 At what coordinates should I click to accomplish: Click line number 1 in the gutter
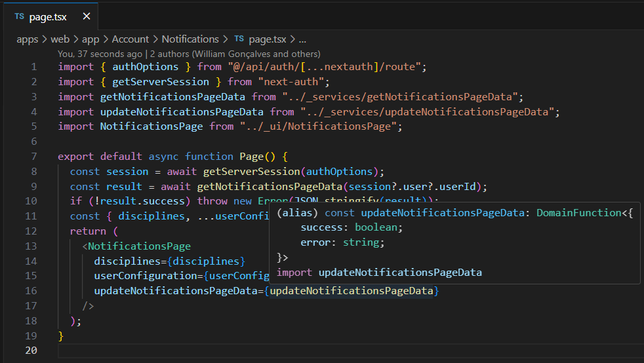tap(33, 66)
